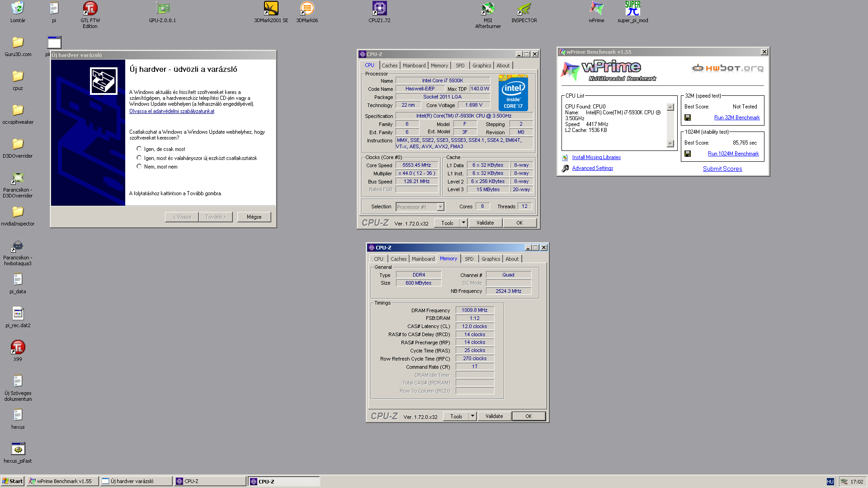The image size is (868, 488).
Task: Open hexus text file
Action: (x=18, y=419)
